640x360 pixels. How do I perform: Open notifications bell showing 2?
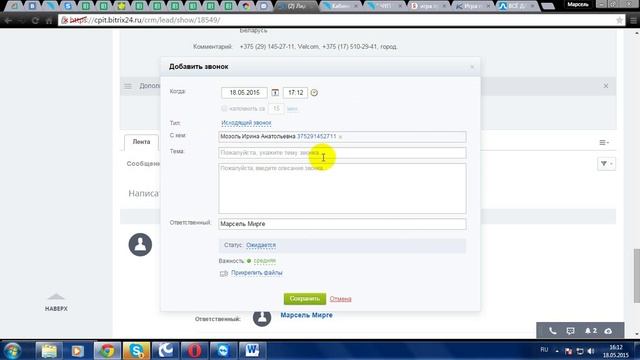tap(590, 331)
